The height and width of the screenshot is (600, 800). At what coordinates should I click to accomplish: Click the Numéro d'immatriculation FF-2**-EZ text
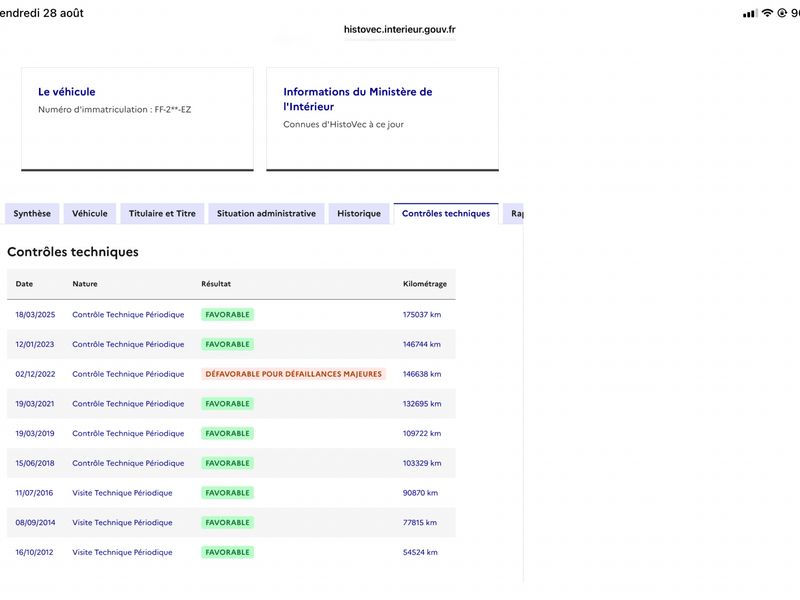pyautogui.click(x=115, y=109)
